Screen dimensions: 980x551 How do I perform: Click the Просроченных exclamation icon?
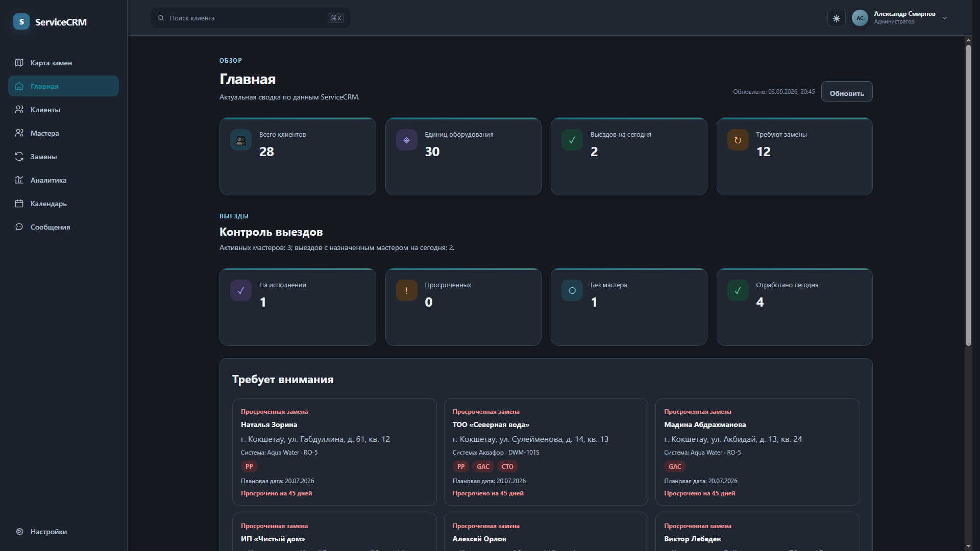pyautogui.click(x=407, y=290)
